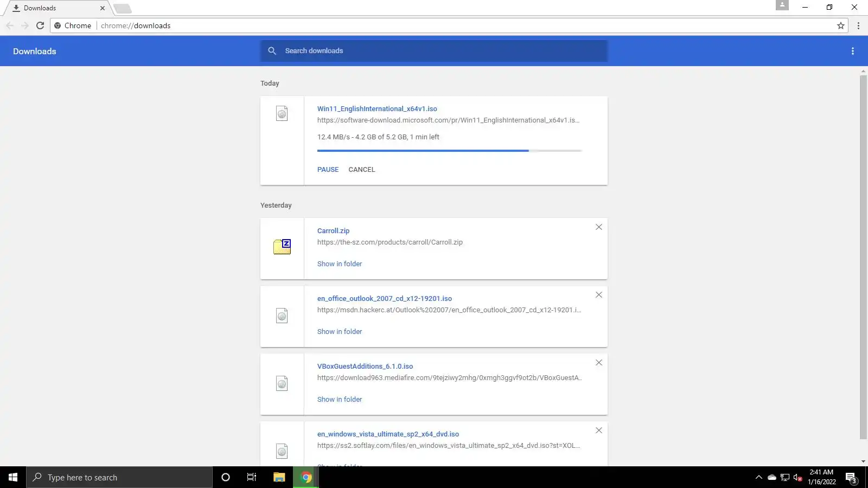Remove VBoxGuestAdditions_6.1.0.iso from list
The height and width of the screenshot is (488, 868).
(599, 363)
